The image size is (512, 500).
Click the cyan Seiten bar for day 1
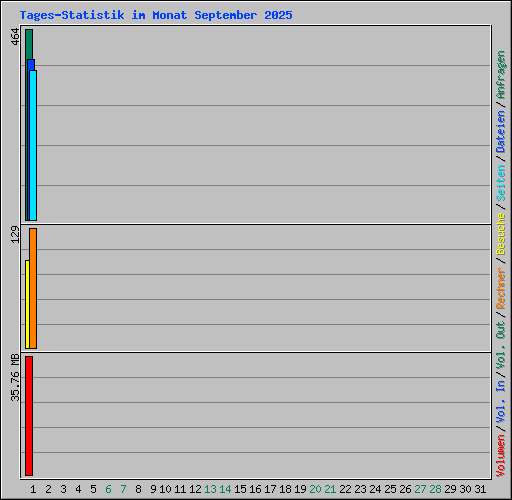(x=33, y=145)
